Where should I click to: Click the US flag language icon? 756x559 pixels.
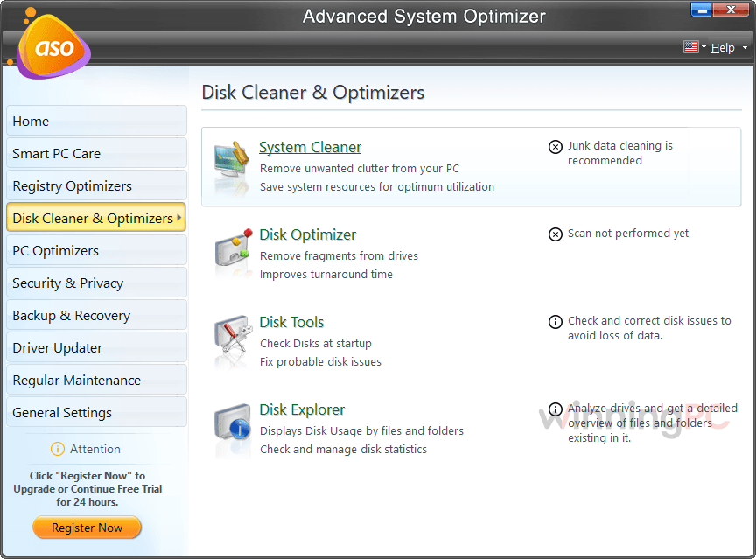(x=691, y=46)
